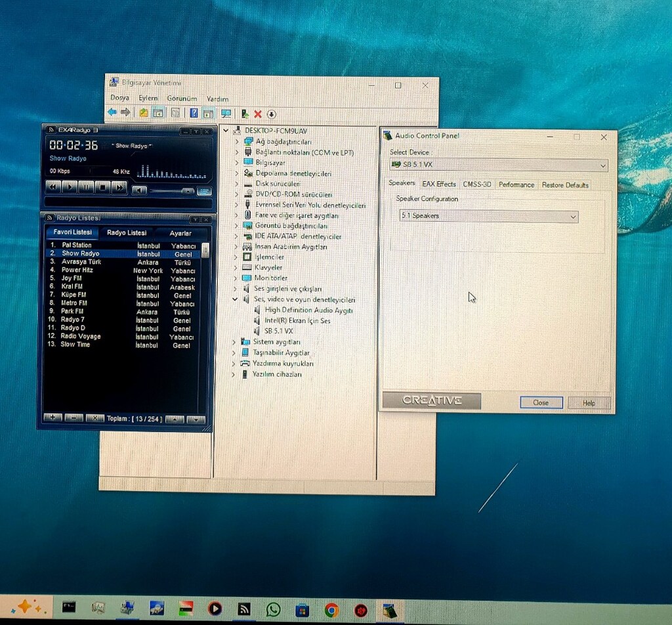Click the Forward arrow in Bilgisayar Yönetimi toolbar
This screenshot has width=672, height=625.
125,112
